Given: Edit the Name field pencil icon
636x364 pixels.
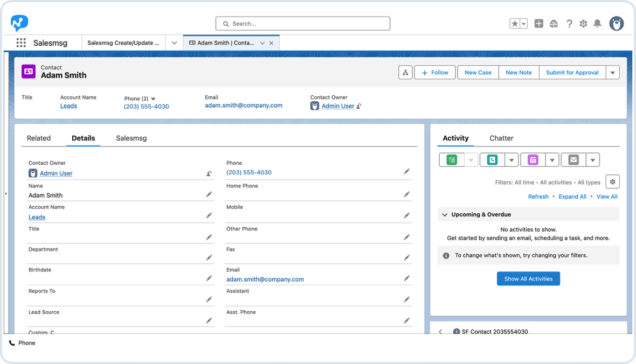Looking at the screenshot, I should 209,194.
